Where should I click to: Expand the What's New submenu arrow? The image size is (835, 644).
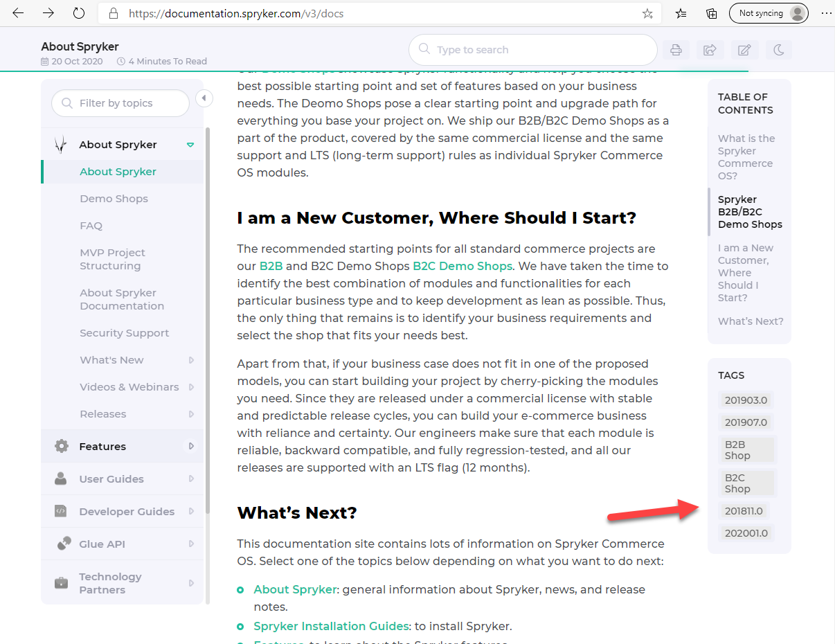[191, 360]
